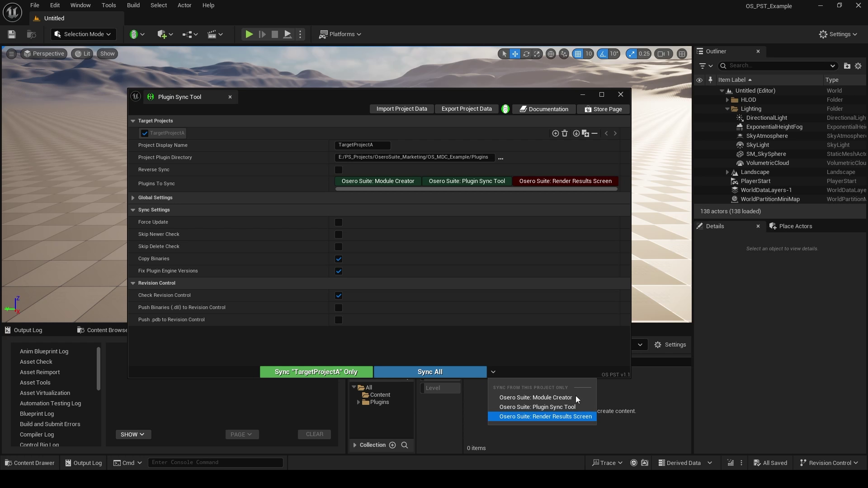The width and height of the screenshot is (868, 488).
Task: Enable Push .pdb to Revision Control
Action: point(339,320)
